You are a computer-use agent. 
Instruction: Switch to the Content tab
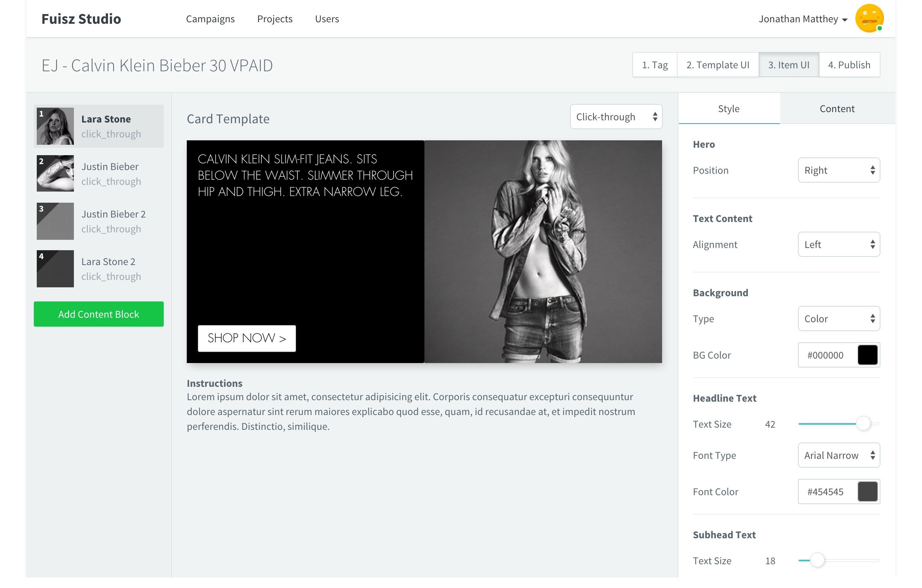click(837, 109)
